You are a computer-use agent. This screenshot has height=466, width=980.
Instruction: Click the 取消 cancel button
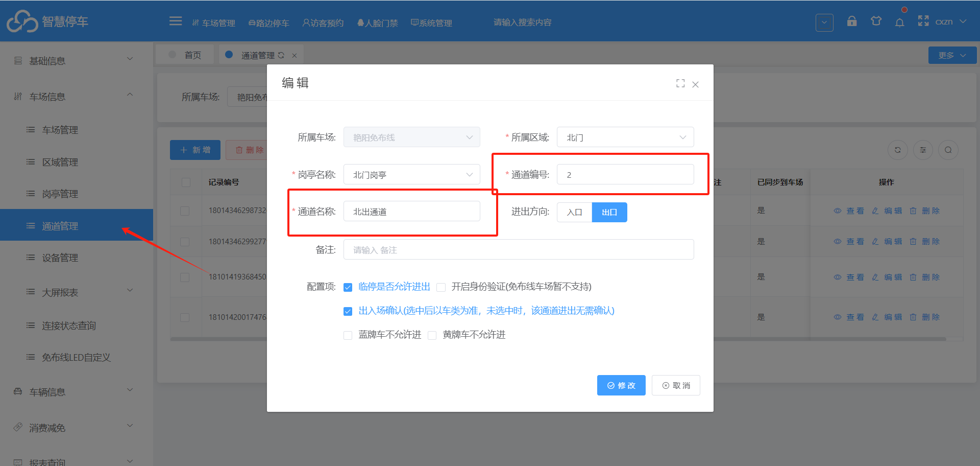(676, 385)
